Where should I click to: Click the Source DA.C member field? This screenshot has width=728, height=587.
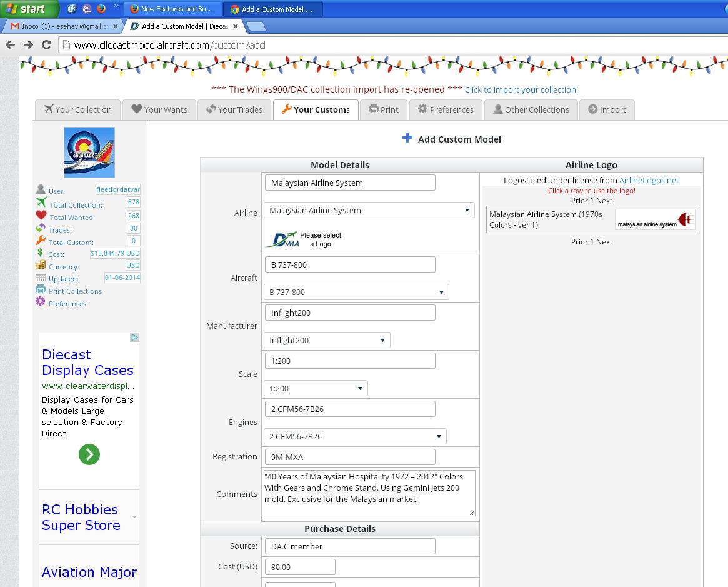pos(350,546)
